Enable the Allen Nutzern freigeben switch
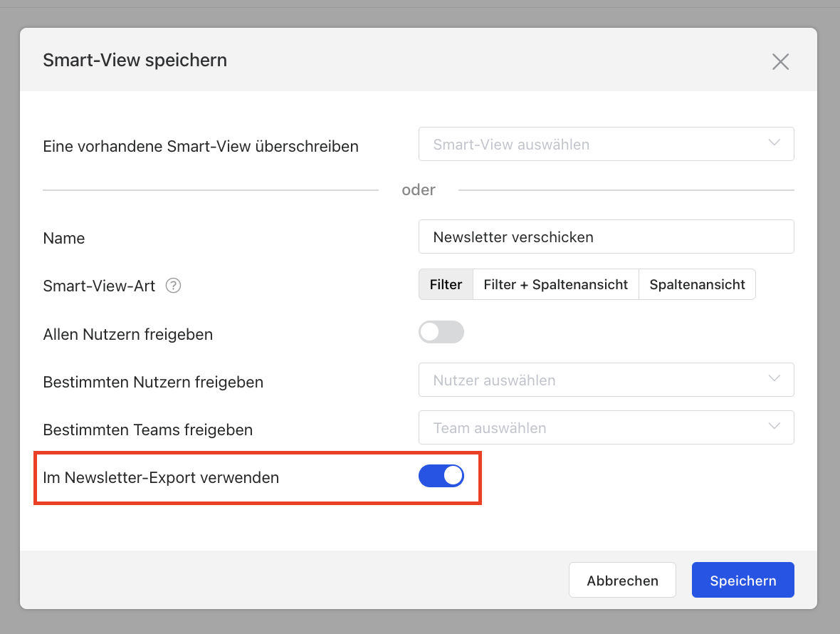The height and width of the screenshot is (634, 840). 441,332
